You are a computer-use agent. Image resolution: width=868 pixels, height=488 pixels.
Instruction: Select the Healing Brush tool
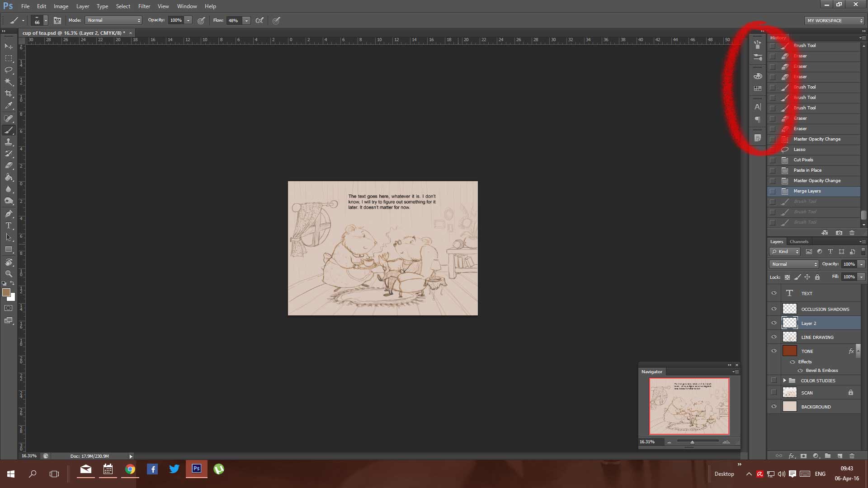(9, 118)
